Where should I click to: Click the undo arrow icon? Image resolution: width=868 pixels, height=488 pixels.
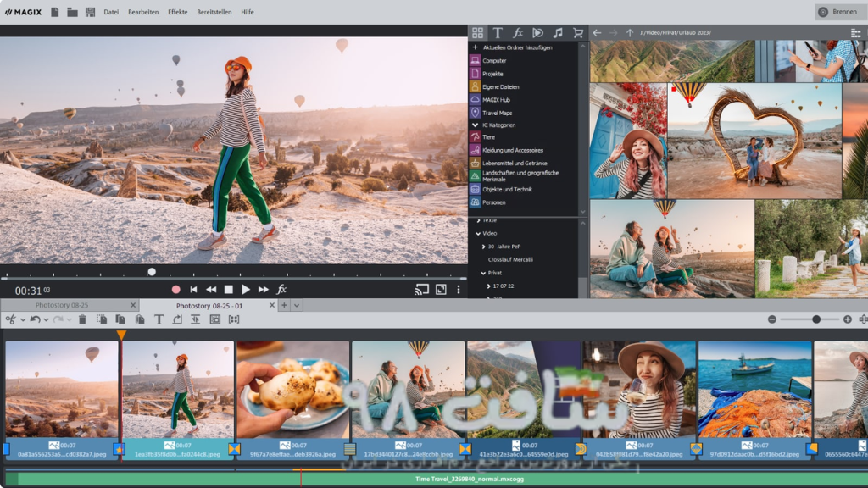click(35, 319)
